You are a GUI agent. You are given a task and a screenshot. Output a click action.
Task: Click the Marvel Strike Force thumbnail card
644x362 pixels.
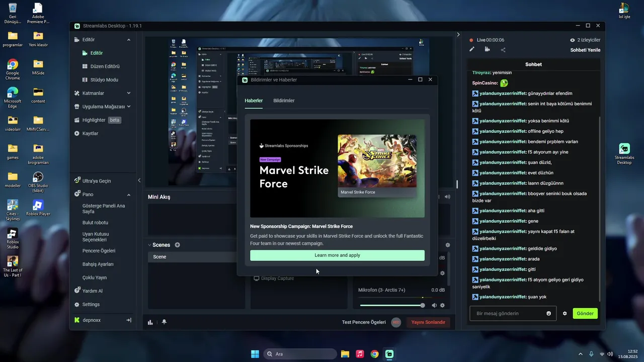tap(377, 165)
